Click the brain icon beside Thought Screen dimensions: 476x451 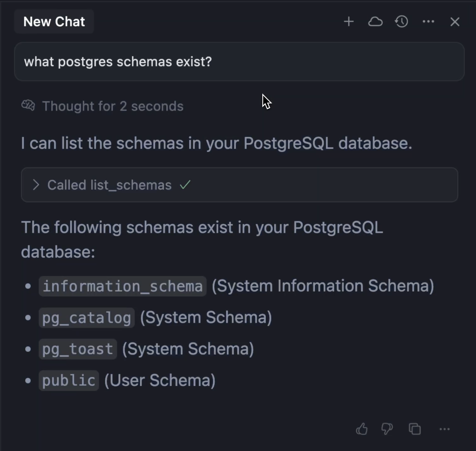coord(28,105)
